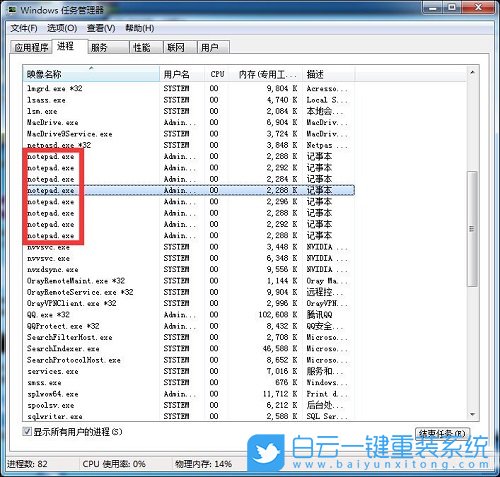The height and width of the screenshot is (477, 500).
Task: Select the nvvsvc.exe 3,448 K row
Action: coord(189,247)
